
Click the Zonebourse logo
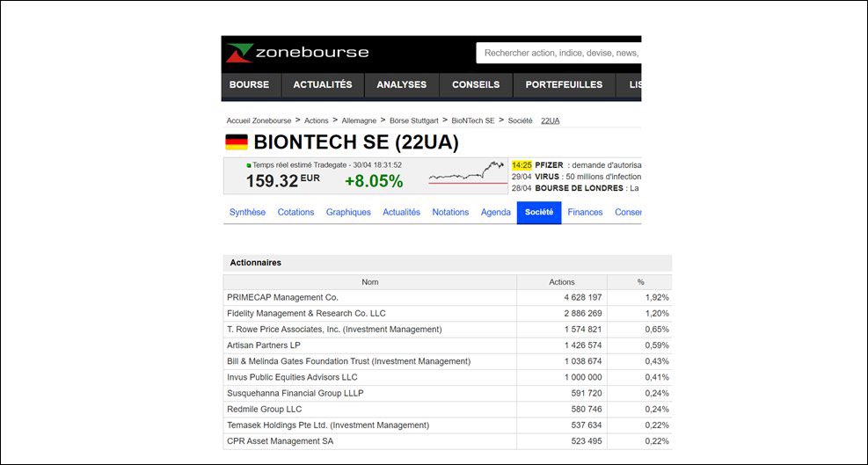296,53
